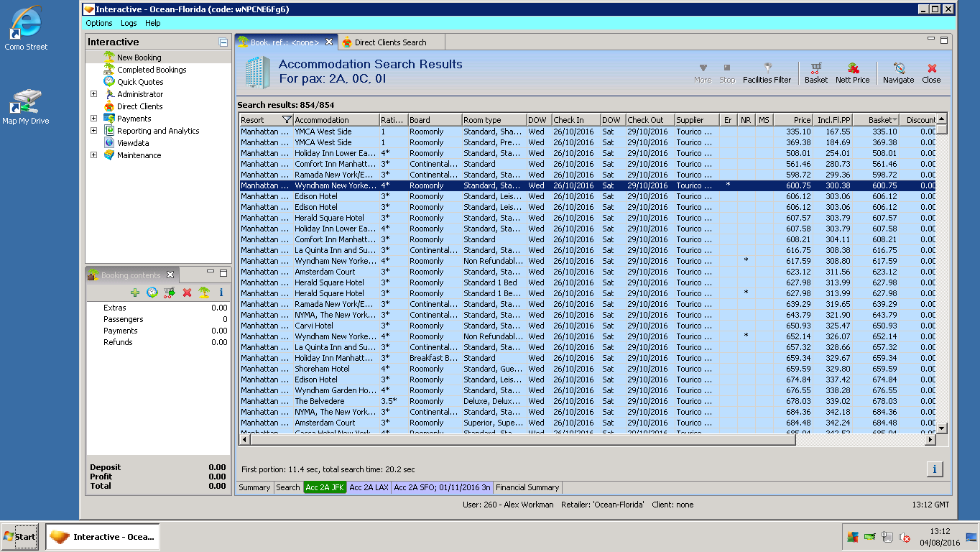Open the Logs menu
Viewport: 980px width, 552px height.
coord(129,23)
